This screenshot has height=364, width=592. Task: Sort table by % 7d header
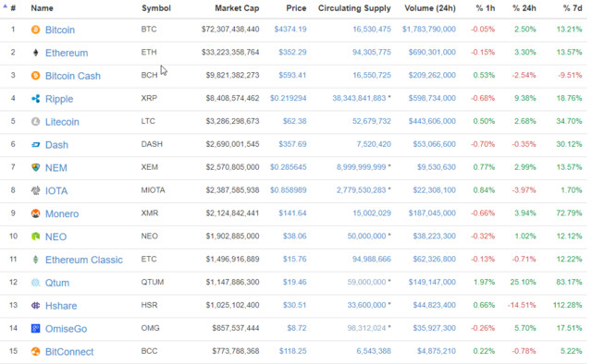tap(573, 8)
